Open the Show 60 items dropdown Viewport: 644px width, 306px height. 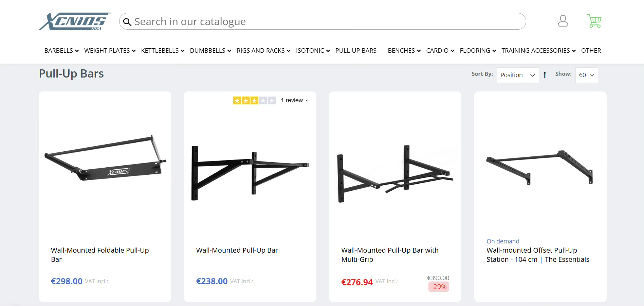(586, 75)
